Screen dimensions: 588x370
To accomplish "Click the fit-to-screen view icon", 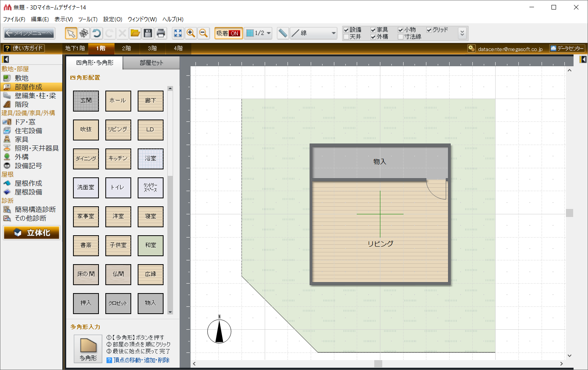I will [x=178, y=33].
